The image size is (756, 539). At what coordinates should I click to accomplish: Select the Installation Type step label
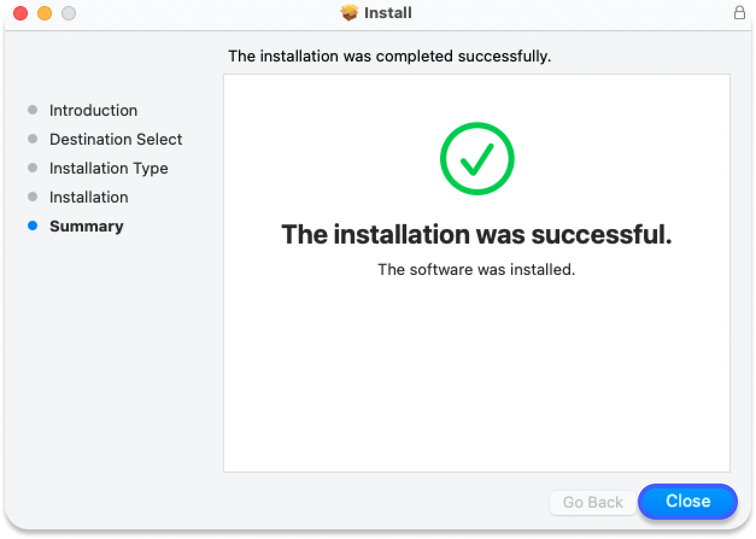click(109, 168)
